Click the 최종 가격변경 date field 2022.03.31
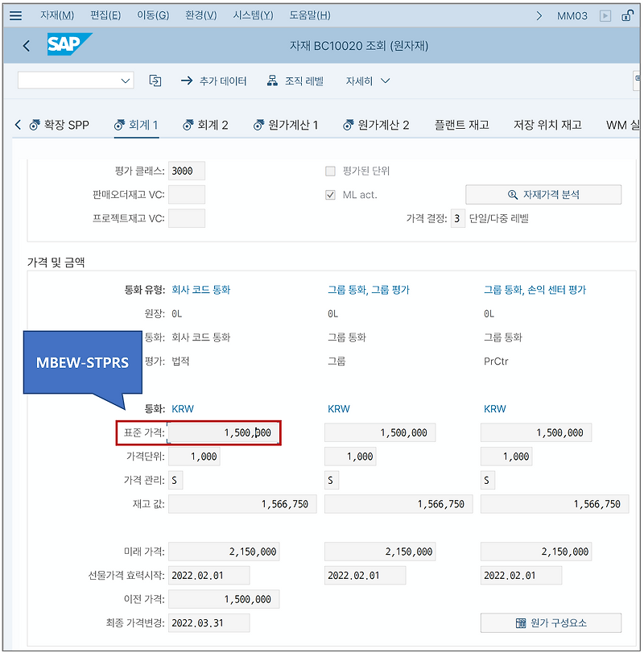Image resolution: width=644 pixels, height=653 pixels. 209,622
